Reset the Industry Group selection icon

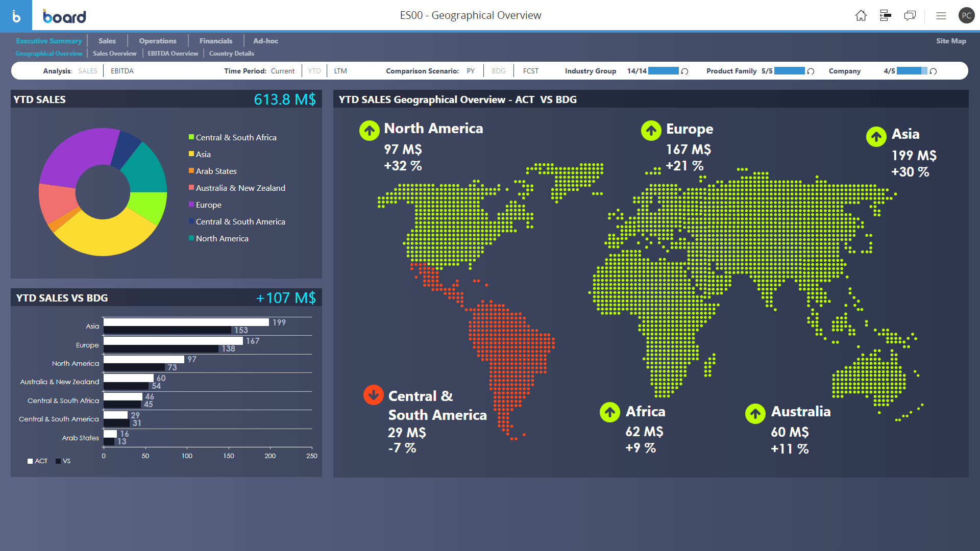tap(685, 71)
